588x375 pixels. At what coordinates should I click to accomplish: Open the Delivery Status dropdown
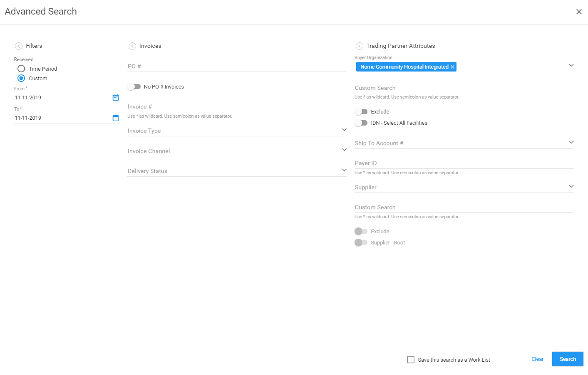[344, 170]
